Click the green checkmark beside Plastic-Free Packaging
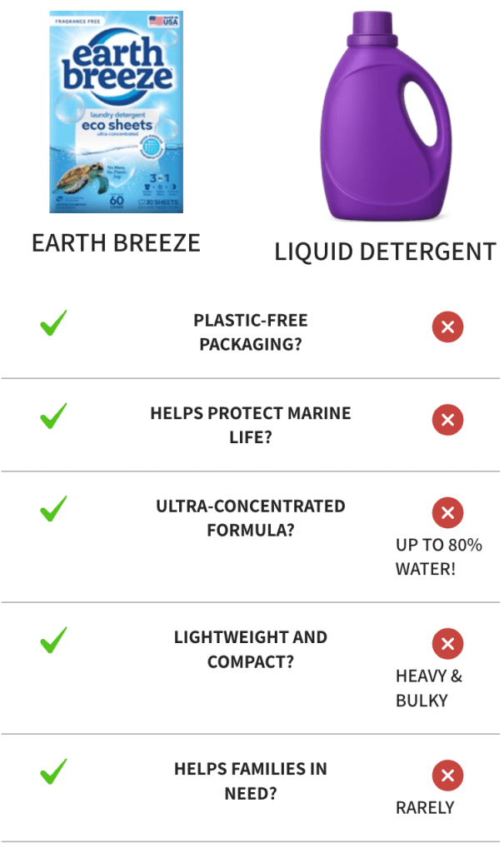The height and width of the screenshot is (853, 504). click(x=54, y=323)
